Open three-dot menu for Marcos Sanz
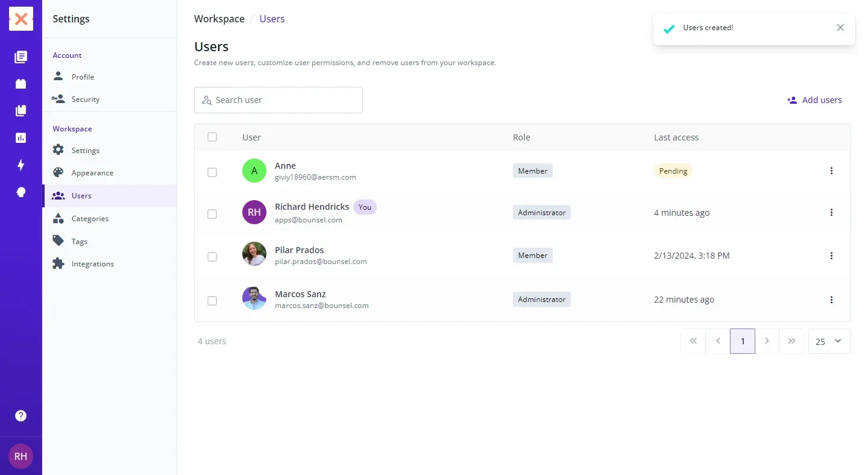The image size is (868, 475). [831, 300]
